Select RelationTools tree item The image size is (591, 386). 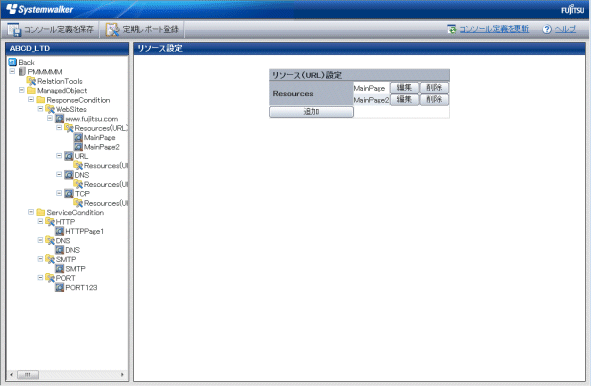pos(60,81)
